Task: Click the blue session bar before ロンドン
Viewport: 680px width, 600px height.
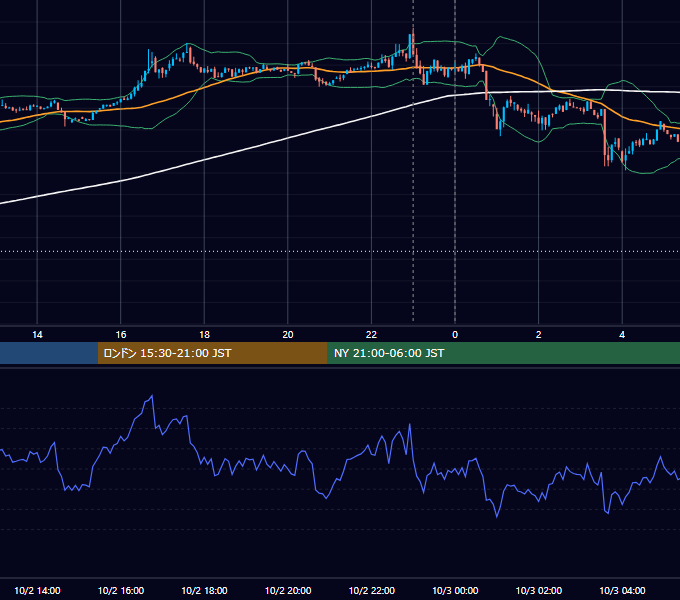Action: [x=49, y=353]
